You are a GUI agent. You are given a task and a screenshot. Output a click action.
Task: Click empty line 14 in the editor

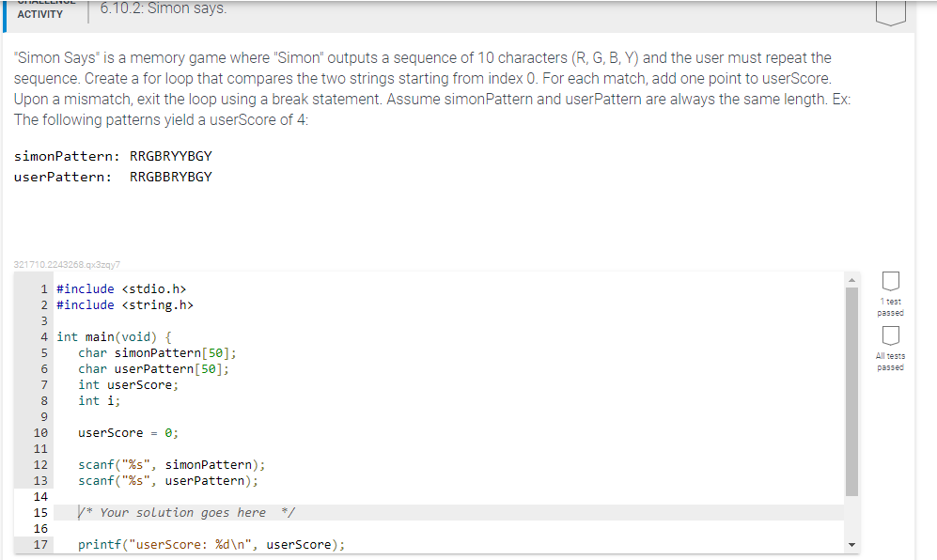(448, 497)
